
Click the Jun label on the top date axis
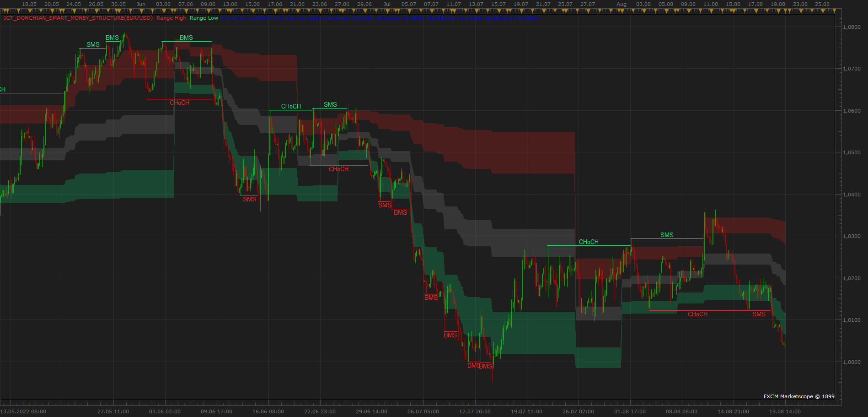[141, 4]
